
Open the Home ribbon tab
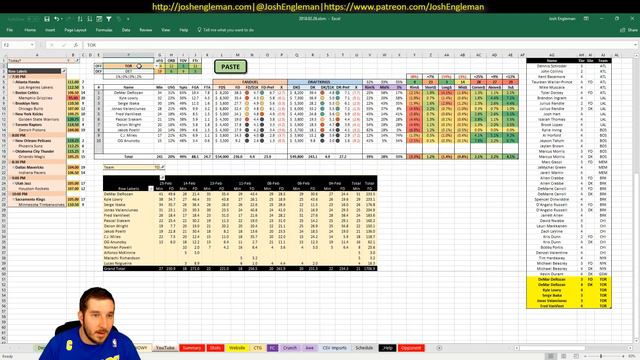pyautogui.click(x=30, y=30)
